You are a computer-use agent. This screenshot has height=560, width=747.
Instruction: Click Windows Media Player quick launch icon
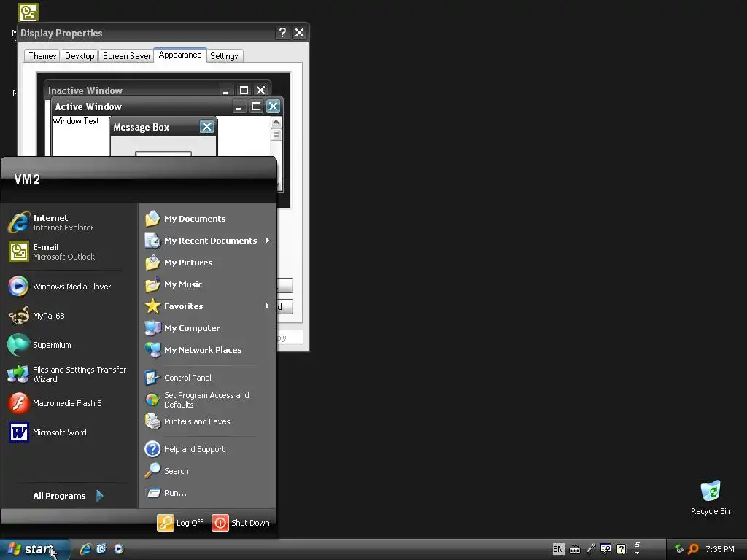(x=119, y=549)
